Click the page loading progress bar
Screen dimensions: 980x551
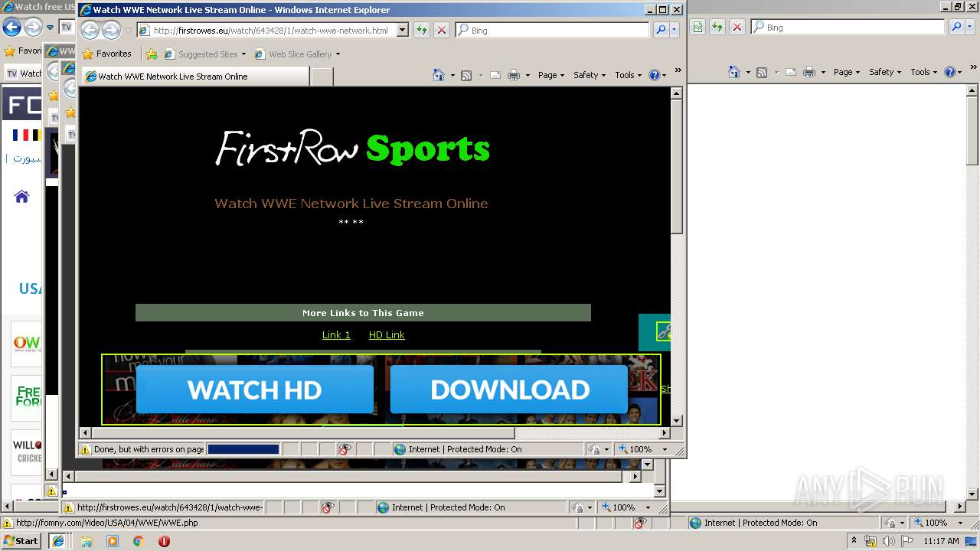click(x=243, y=449)
